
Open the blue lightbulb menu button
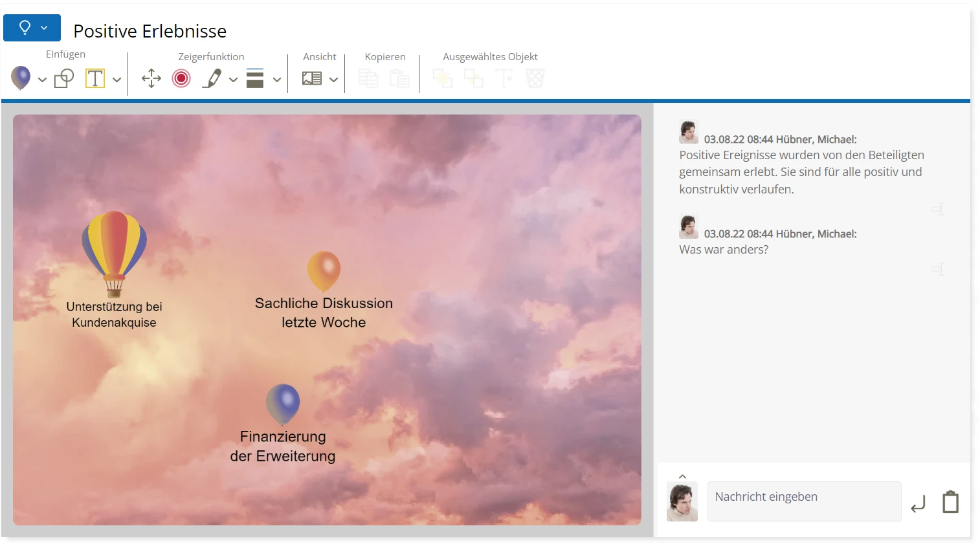point(32,28)
